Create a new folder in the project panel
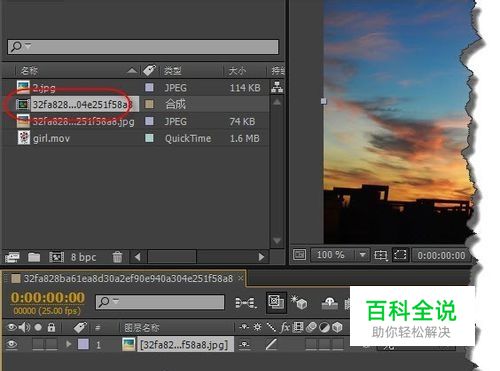The height and width of the screenshot is (371, 500). click(x=34, y=257)
